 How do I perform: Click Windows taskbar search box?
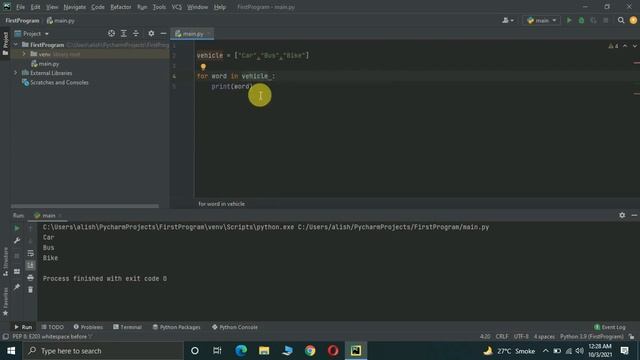point(103,351)
